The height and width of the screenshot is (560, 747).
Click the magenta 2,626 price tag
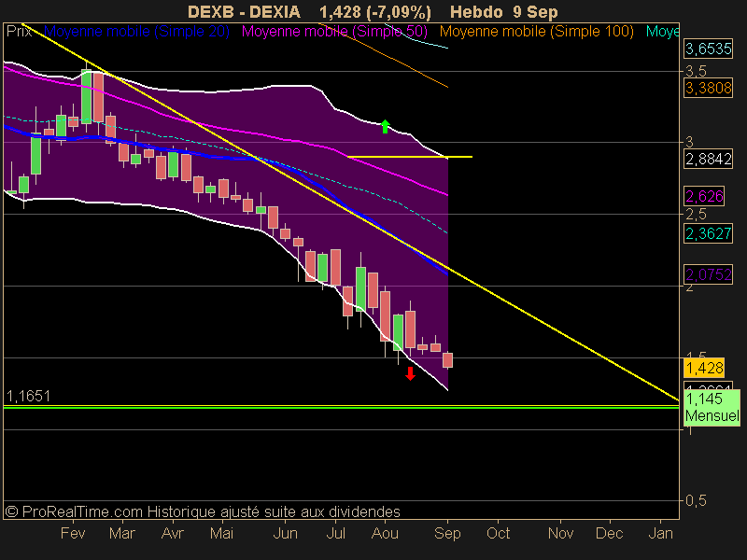[x=704, y=196]
